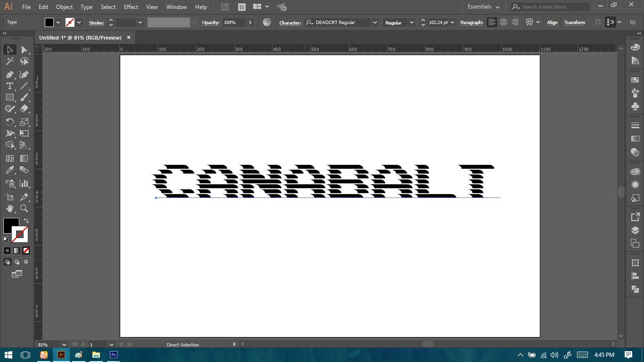The width and height of the screenshot is (644, 362).
Task: Switch to solid Color fill mode
Action: pyautogui.click(x=7, y=251)
